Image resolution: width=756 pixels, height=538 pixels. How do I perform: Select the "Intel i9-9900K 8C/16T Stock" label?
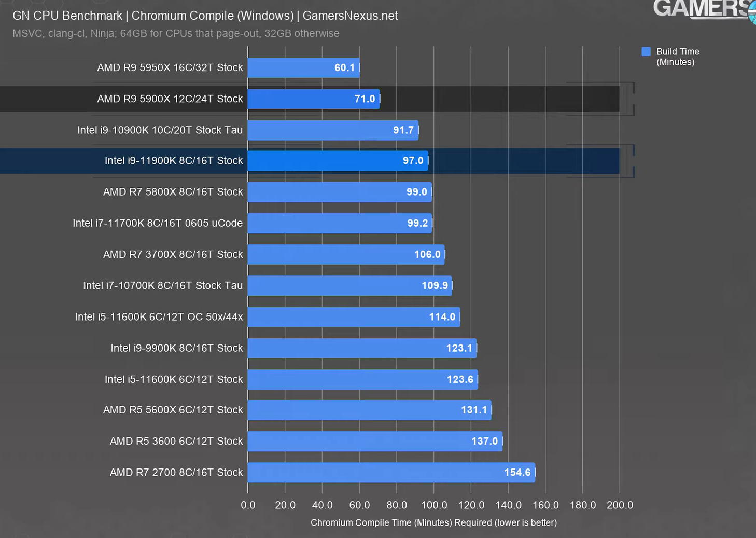pyautogui.click(x=176, y=348)
